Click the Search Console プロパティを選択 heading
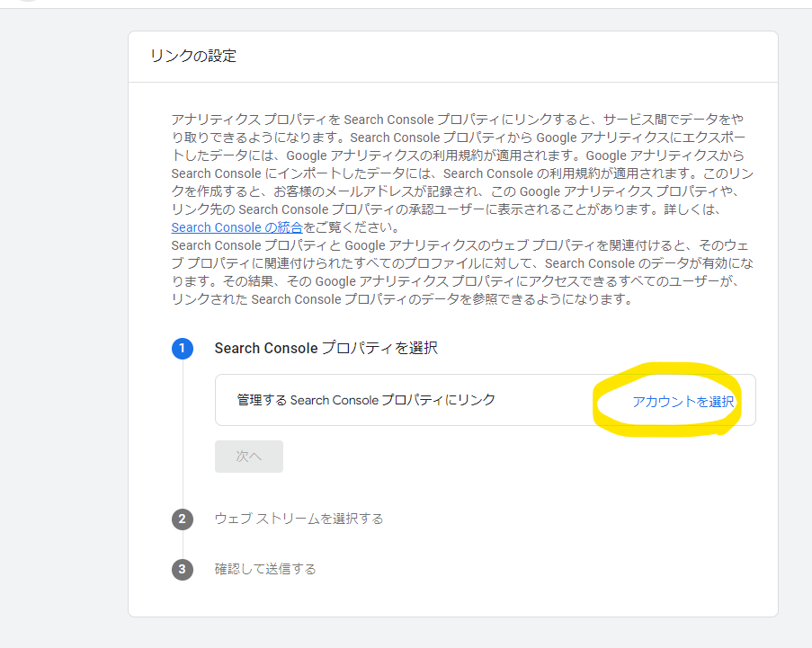 click(326, 348)
